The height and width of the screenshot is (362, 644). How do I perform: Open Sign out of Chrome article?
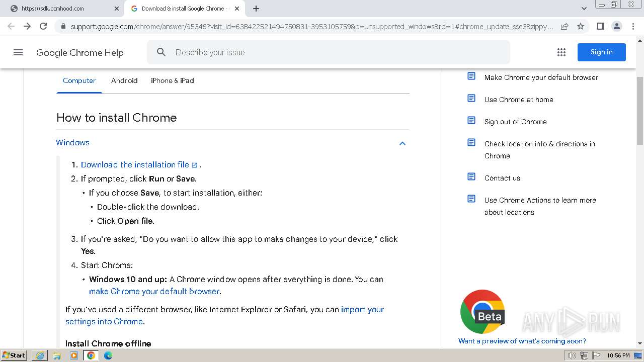(x=515, y=122)
